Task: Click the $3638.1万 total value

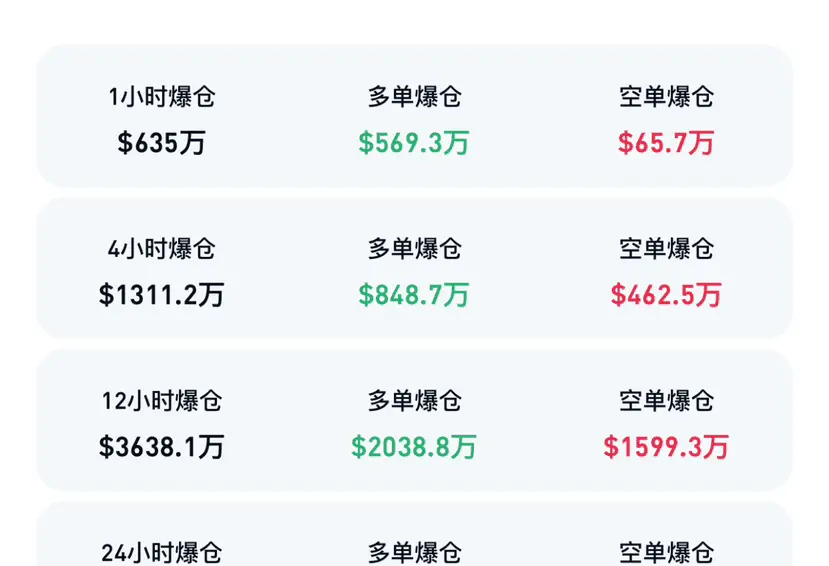Action: (x=162, y=447)
